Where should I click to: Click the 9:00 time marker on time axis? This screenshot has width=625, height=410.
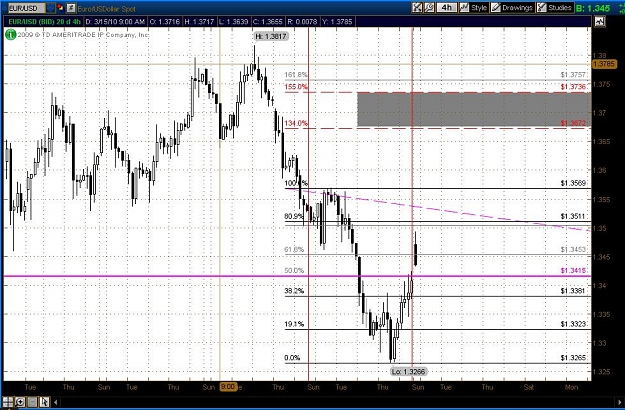[229, 387]
